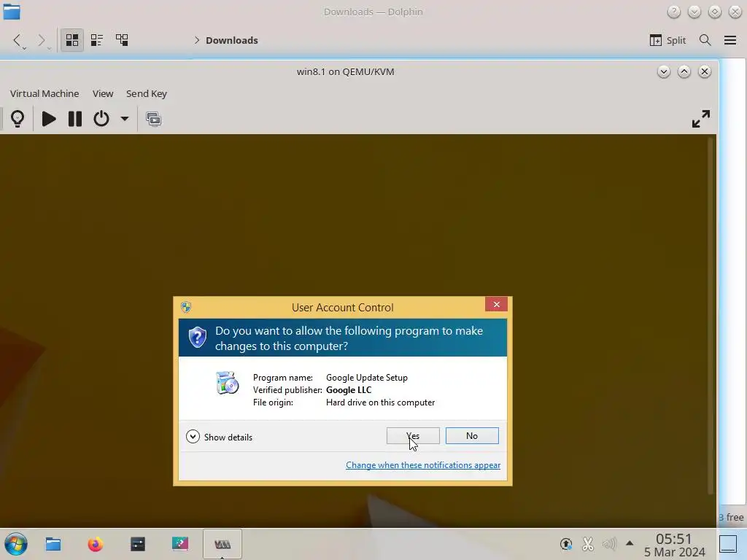Open the snapshots manager icon
The image size is (747, 560).
pyautogui.click(x=154, y=119)
